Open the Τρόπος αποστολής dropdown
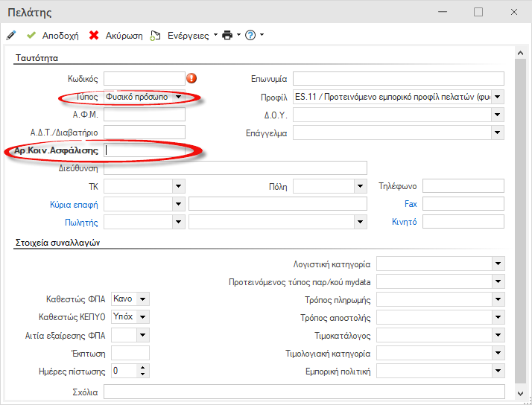 click(498, 317)
